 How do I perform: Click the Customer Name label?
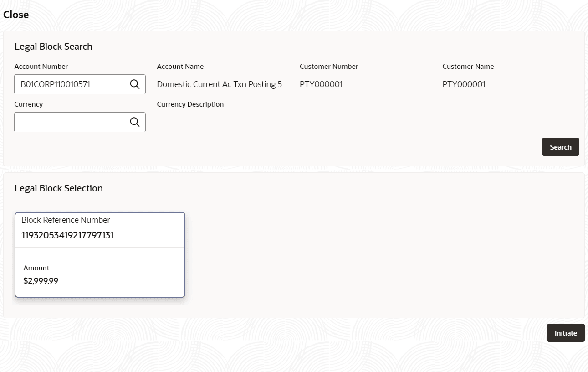[468, 67]
